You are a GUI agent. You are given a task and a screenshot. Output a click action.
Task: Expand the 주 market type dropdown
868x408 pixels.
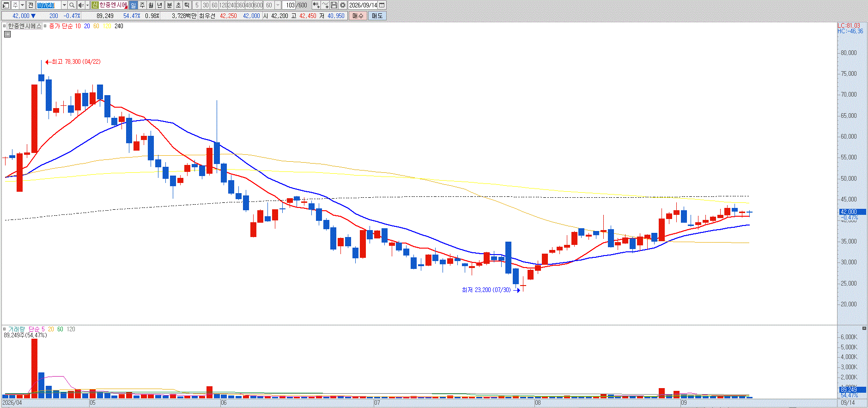click(22, 5)
